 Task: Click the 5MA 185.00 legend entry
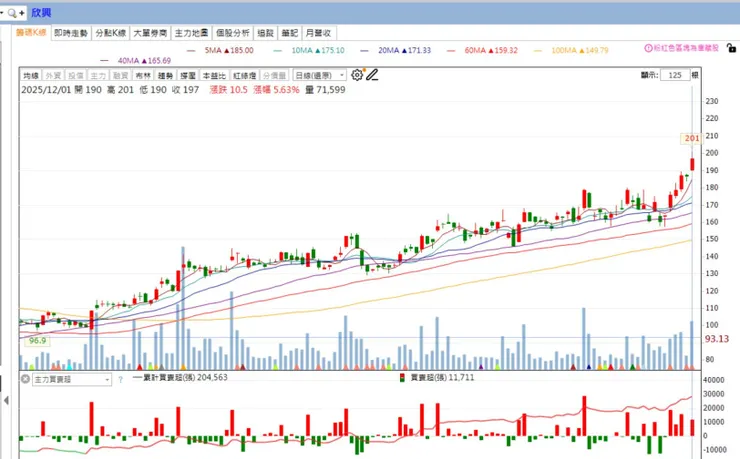click(x=220, y=50)
